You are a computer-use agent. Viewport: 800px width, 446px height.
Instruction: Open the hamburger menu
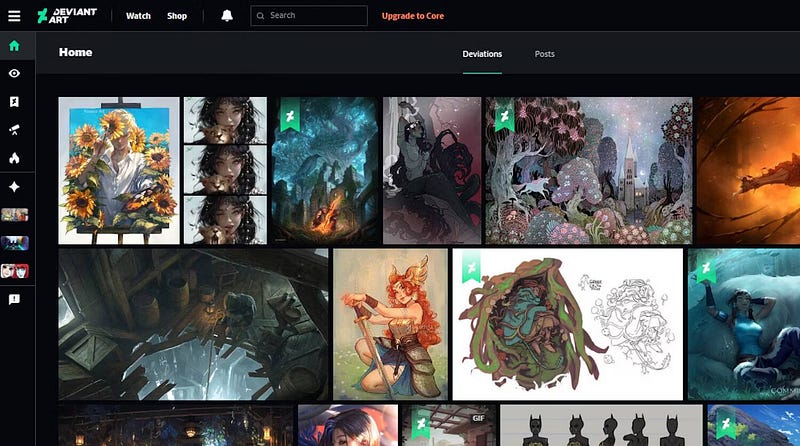(x=14, y=16)
